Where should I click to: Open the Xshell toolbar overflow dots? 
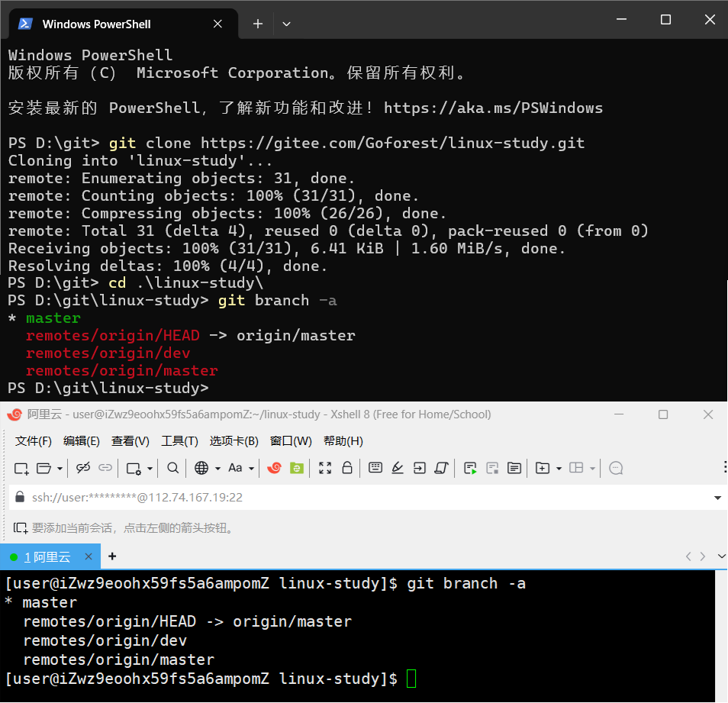pos(725,467)
